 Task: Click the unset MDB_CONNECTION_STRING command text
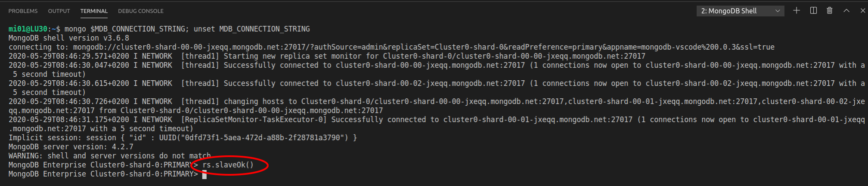251,29
